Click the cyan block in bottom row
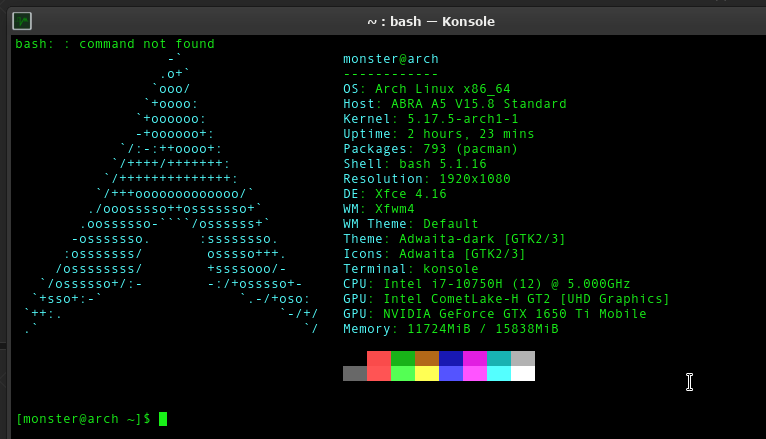This screenshot has height=439, width=766. pos(499,374)
